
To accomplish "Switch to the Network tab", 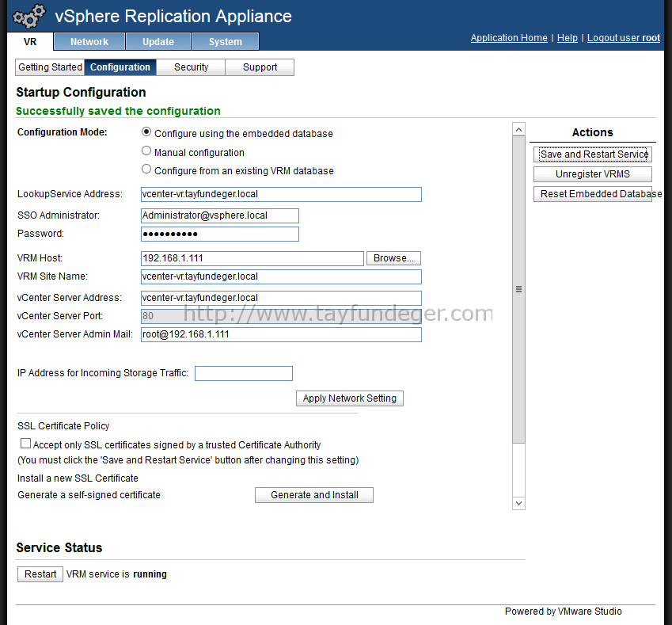I will tap(89, 42).
